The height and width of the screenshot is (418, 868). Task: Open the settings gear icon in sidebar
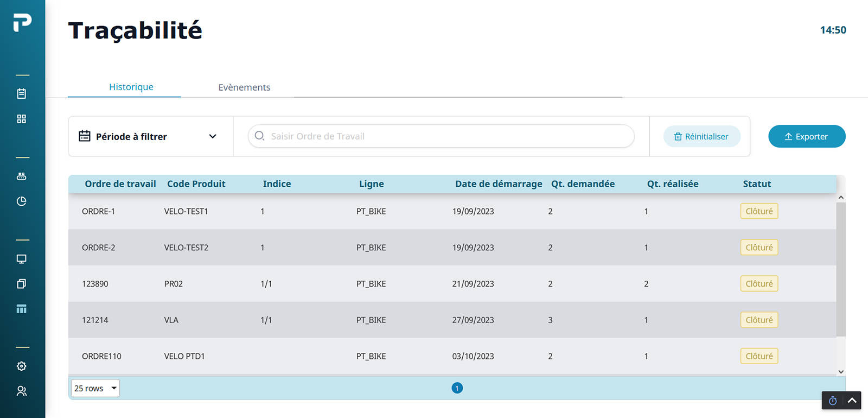tap(22, 366)
